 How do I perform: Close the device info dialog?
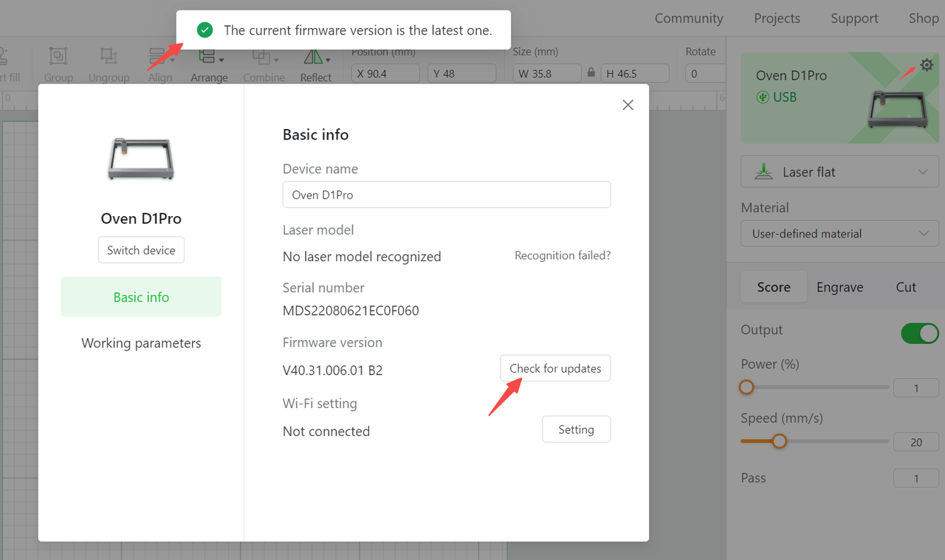click(x=628, y=105)
